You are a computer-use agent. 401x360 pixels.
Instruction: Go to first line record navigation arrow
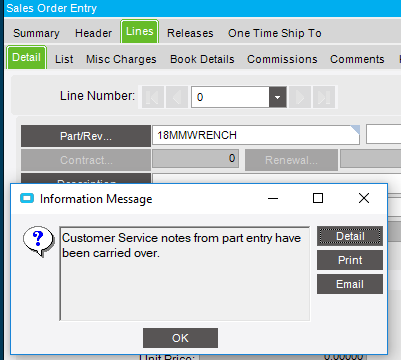pyautogui.click(x=153, y=97)
